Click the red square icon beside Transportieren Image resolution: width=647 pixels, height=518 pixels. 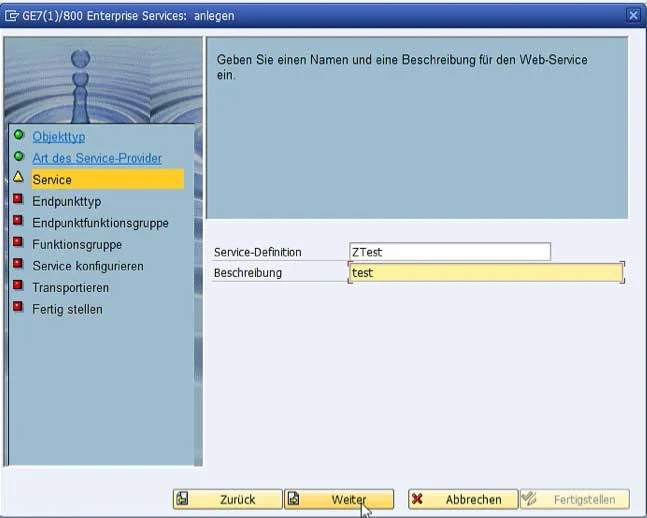coord(18,286)
